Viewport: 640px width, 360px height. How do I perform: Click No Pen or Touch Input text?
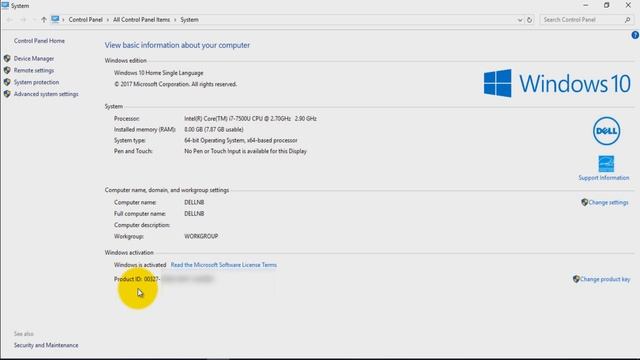coord(245,151)
